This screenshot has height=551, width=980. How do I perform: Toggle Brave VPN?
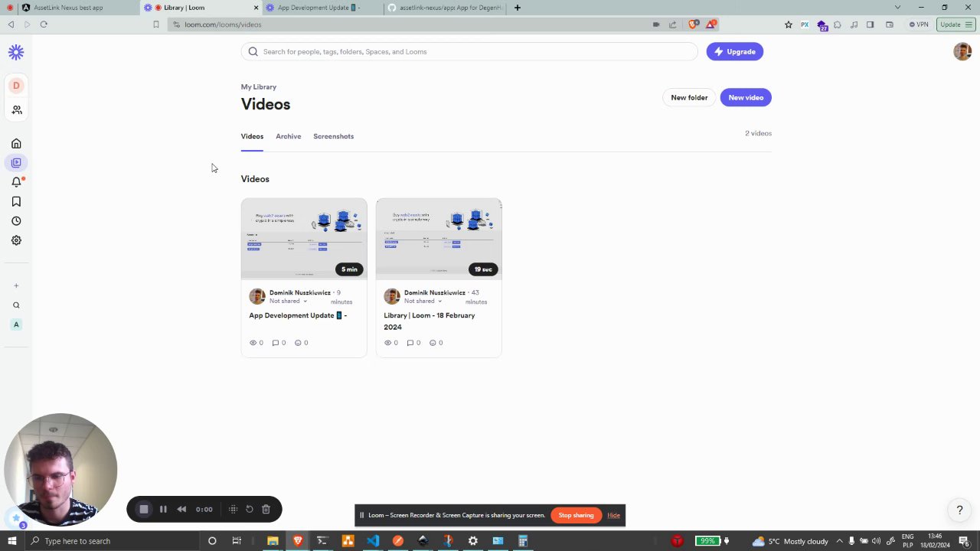coord(919,24)
